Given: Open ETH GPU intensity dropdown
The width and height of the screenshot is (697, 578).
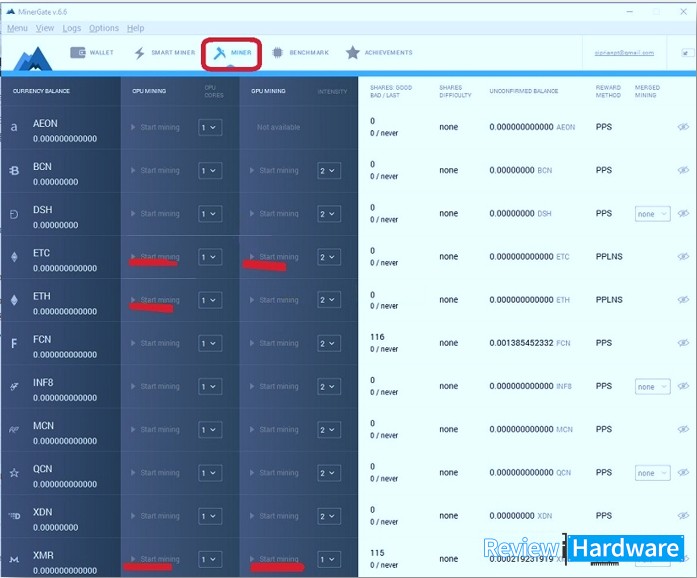Looking at the screenshot, I should [x=329, y=300].
